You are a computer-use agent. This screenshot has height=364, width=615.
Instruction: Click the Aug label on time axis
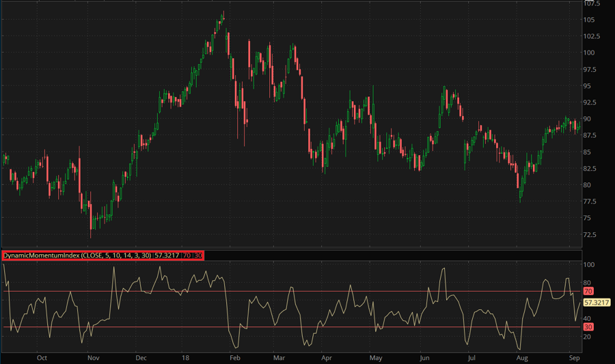523,357
